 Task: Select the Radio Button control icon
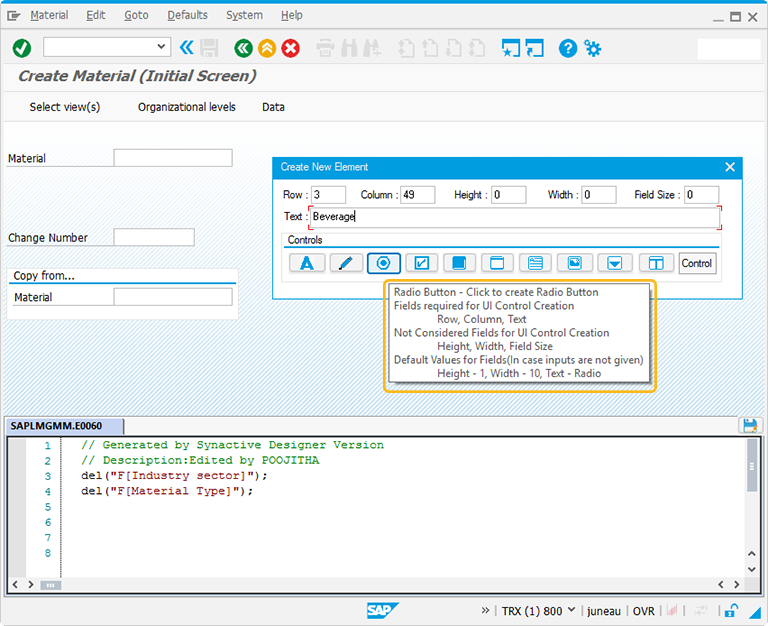pos(384,263)
